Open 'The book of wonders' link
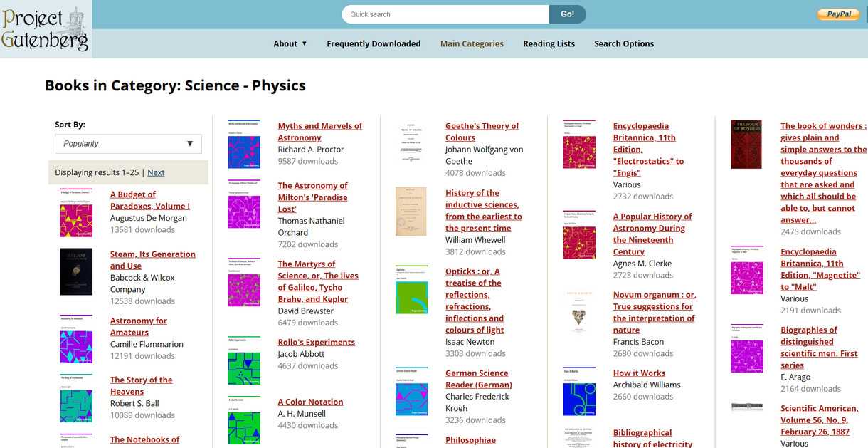Image resolution: width=868 pixels, height=448 pixels. click(824, 173)
